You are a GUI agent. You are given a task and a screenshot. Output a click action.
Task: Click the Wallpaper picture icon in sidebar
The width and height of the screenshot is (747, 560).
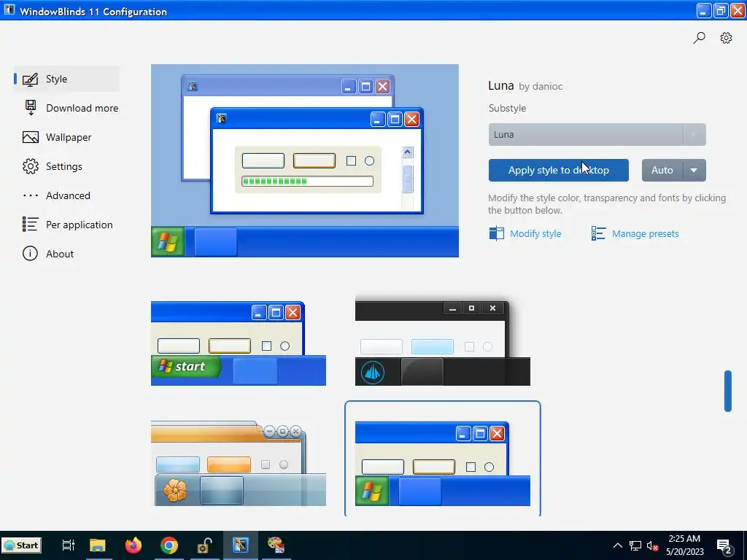(x=31, y=137)
